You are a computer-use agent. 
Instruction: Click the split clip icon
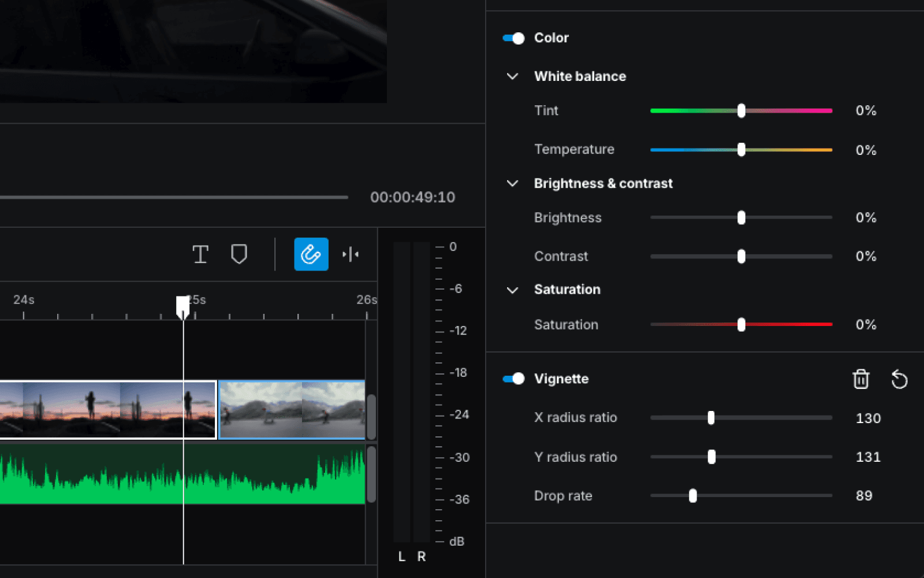351,254
